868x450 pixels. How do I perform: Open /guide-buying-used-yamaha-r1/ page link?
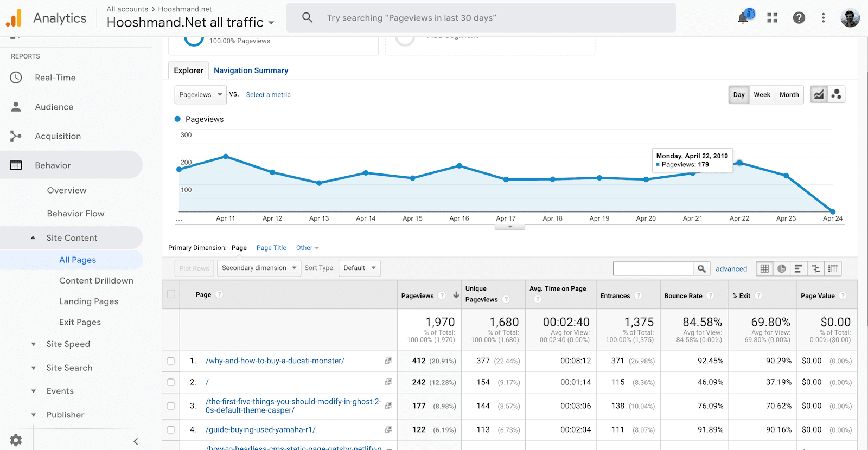(260, 429)
